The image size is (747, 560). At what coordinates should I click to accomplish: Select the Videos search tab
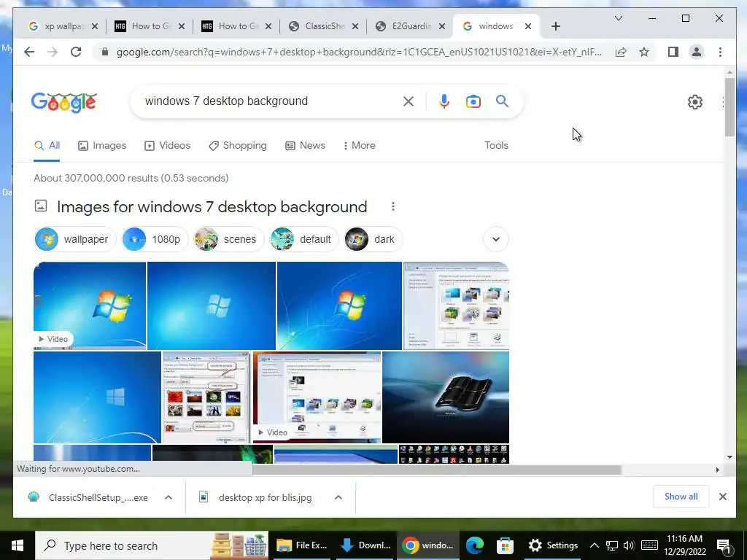pyautogui.click(x=167, y=146)
